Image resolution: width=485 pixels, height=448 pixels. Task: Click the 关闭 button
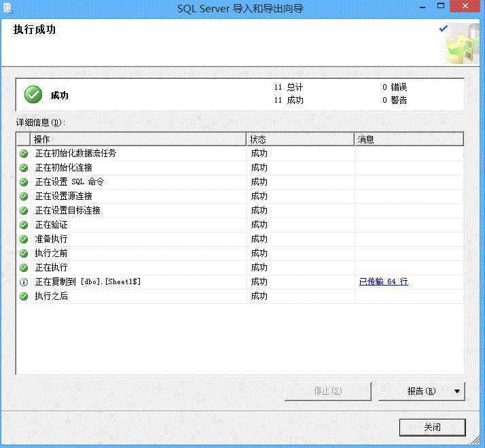[x=432, y=427]
